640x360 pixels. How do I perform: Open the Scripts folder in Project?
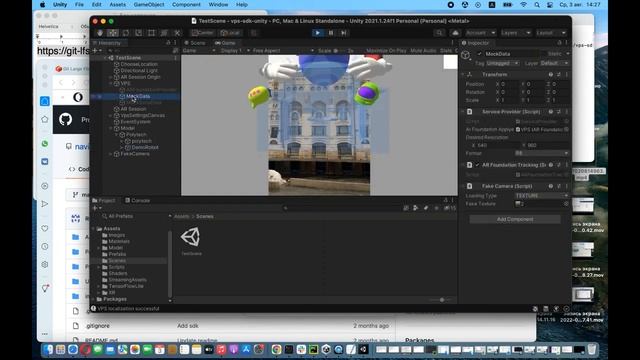[116, 267]
